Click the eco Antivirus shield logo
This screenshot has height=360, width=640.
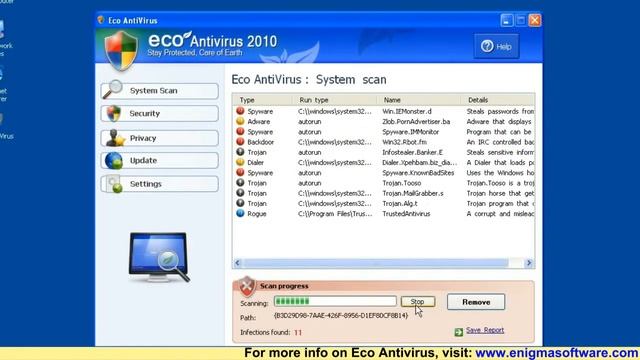[121, 51]
